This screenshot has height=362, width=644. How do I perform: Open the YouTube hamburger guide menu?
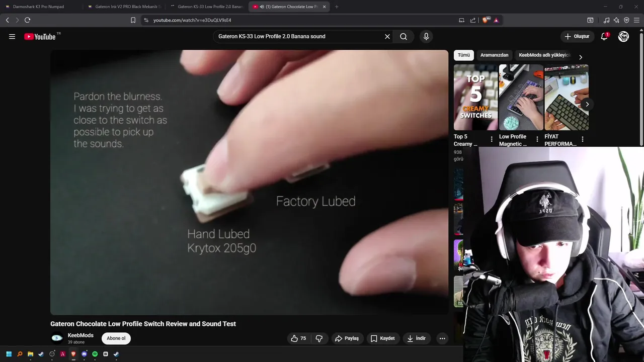[12, 36]
